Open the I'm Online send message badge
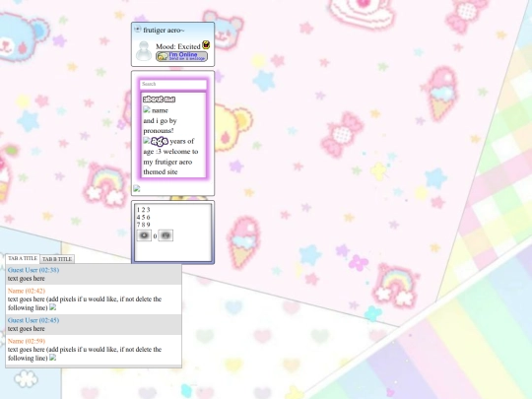This screenshot has height=399, width=532. 181,56
